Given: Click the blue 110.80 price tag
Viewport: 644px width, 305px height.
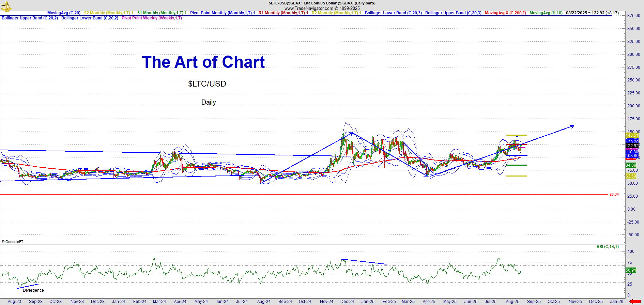Looking at the screenshot, I should [632, 152].
